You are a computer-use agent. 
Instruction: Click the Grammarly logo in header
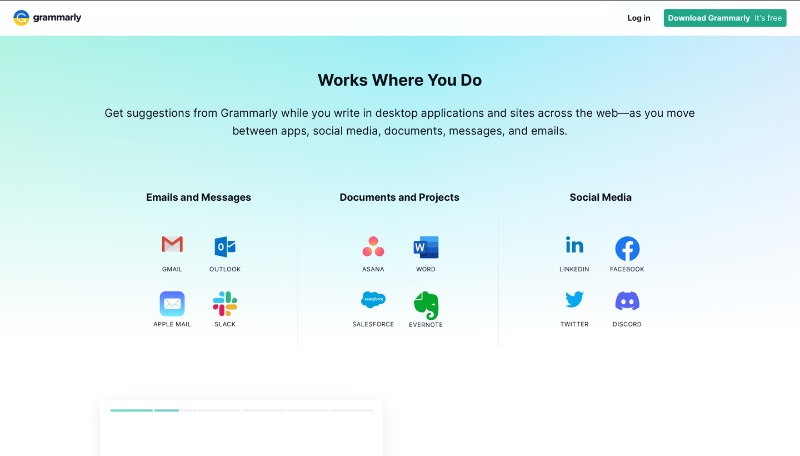(48, 18)
